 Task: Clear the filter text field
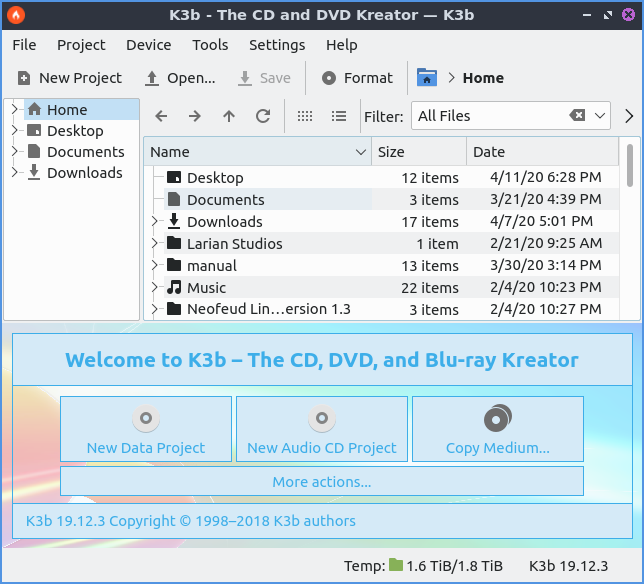577,116
